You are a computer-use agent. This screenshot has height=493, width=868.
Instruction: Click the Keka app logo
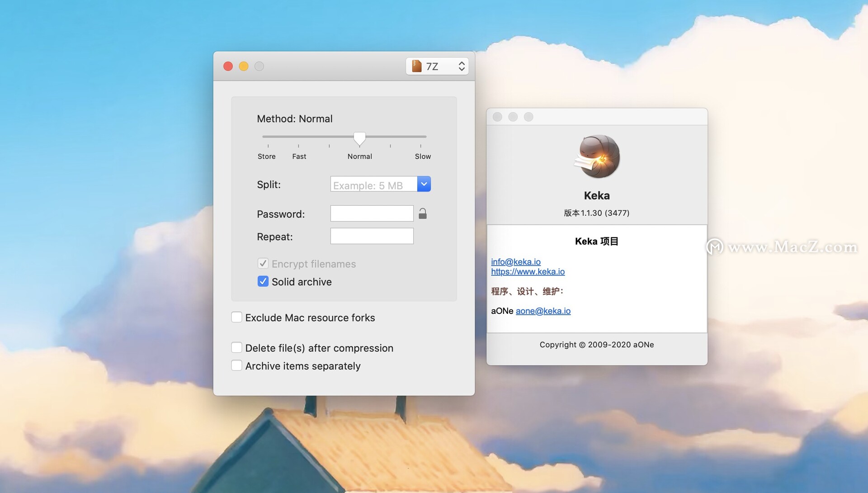click(597, 156)
